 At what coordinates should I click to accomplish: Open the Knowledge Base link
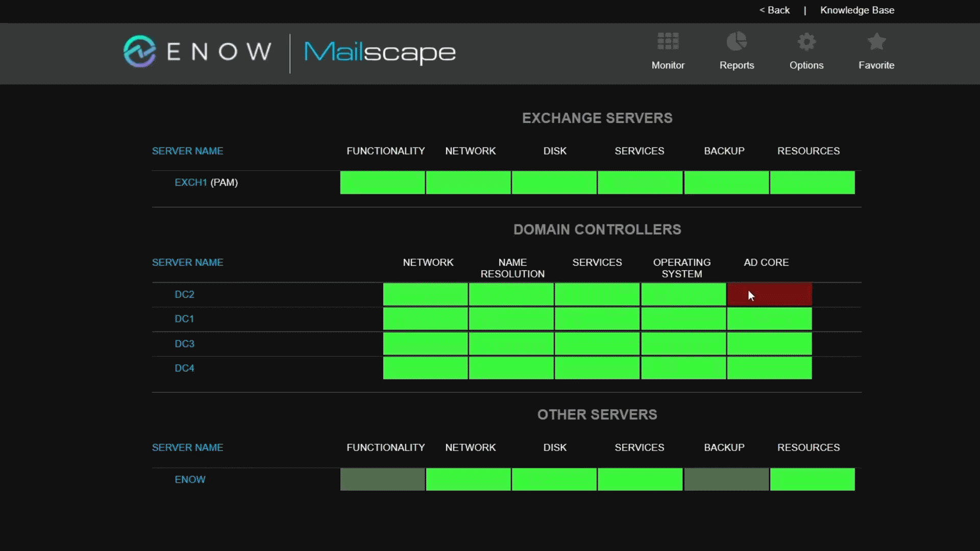(857, 10)
